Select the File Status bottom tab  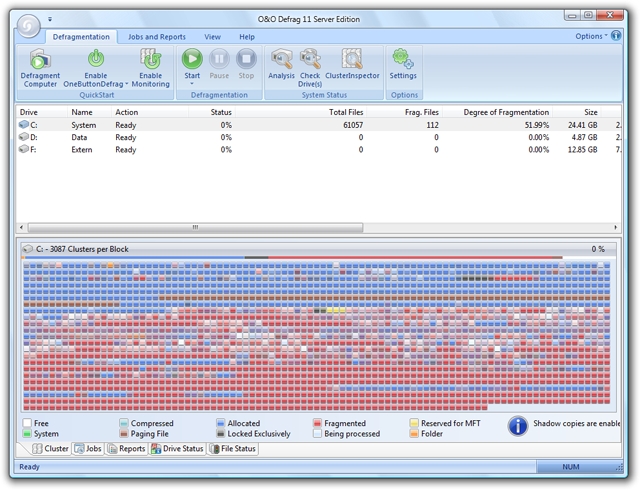(233, 449)
